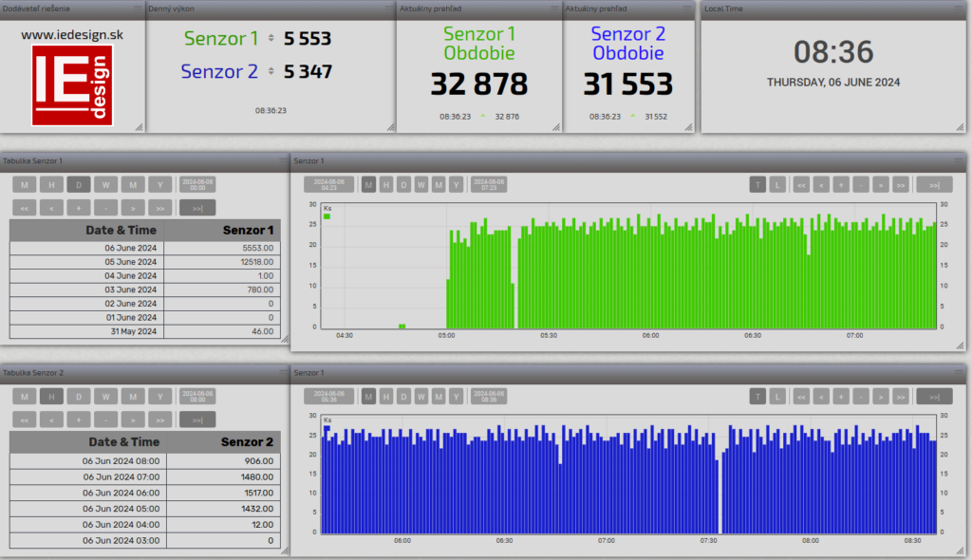
Task: Open end date 2024-06-06 08:36 in blue chart
Action: (489, 397)
